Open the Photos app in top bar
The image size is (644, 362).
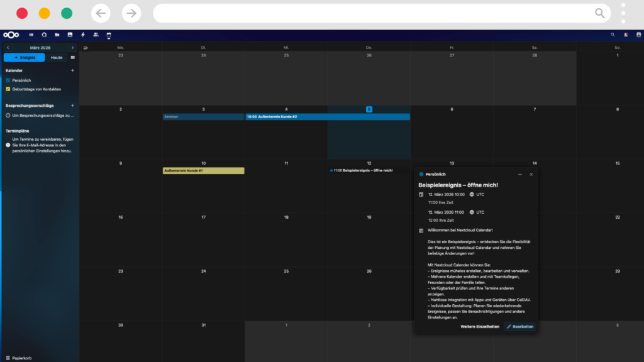(x=70, y=35)
